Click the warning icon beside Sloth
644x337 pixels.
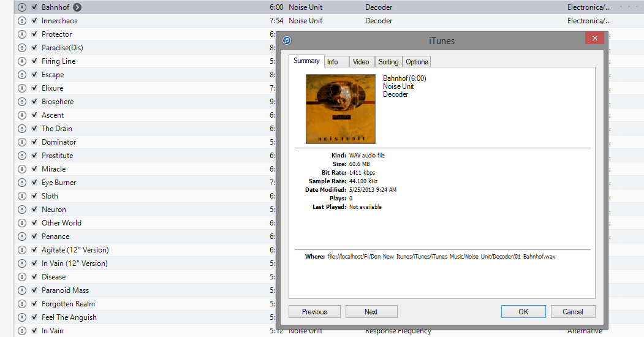pyautogui.click(x=22, y=196)
